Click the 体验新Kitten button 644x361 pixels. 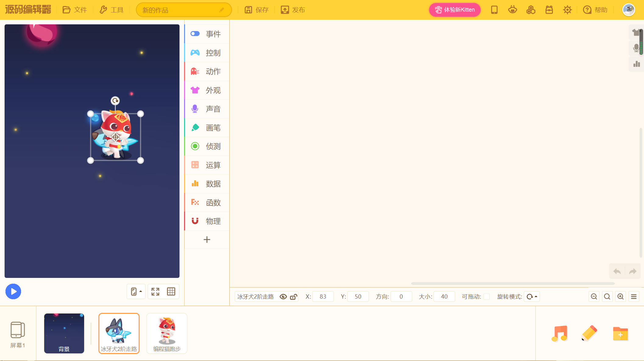pyautogui.click(x=455, y=10)
